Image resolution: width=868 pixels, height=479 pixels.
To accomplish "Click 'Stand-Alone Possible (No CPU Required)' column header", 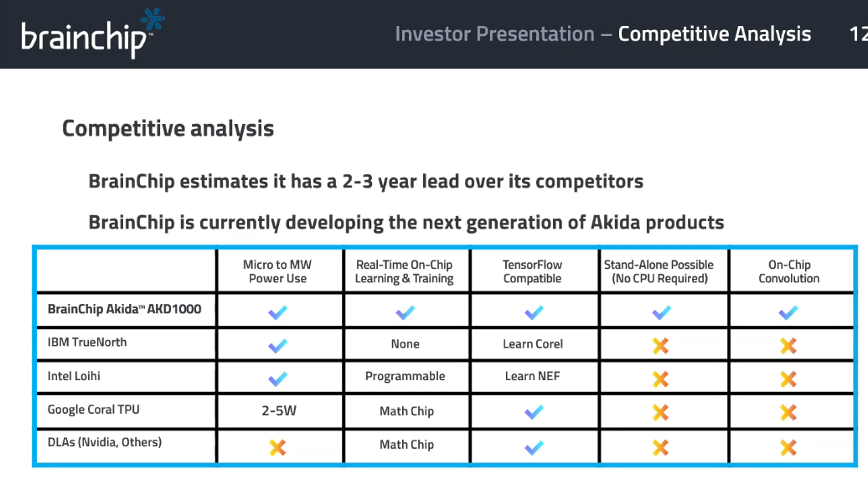I will tap(659, 271).
